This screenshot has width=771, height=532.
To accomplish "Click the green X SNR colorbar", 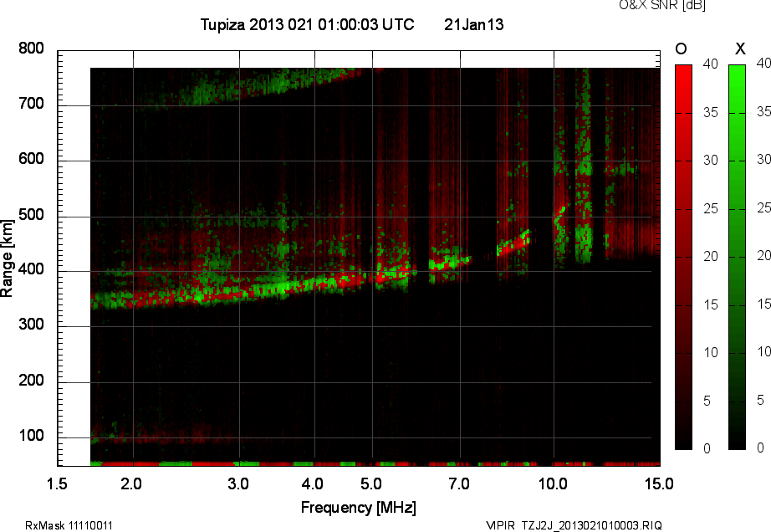I will pyautogui.click(x=737, y=257).
